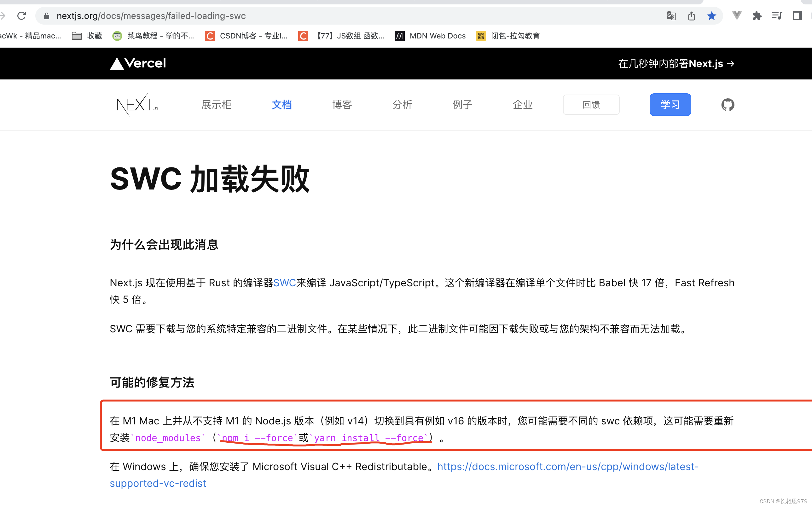The height and width of the screenshot is (507, 812).
Task: Click the 在几秒钟内部署Next.js banner link
Action: [676, 63]
